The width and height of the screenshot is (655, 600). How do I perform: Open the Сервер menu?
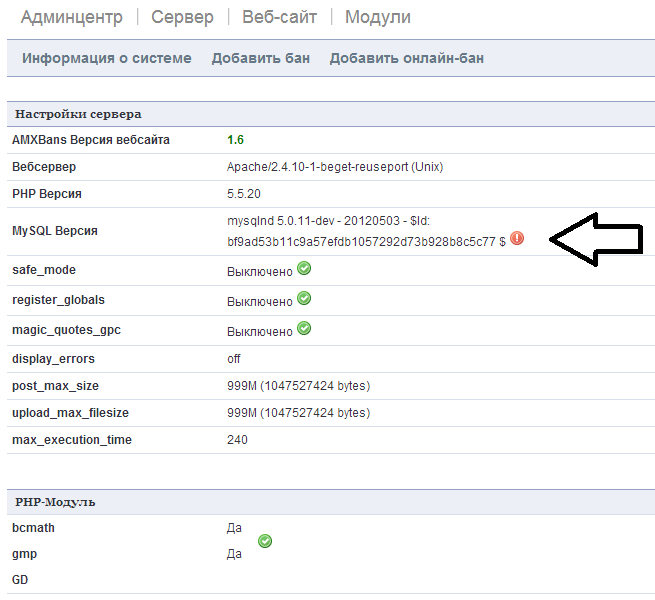(x=182, y=17)
